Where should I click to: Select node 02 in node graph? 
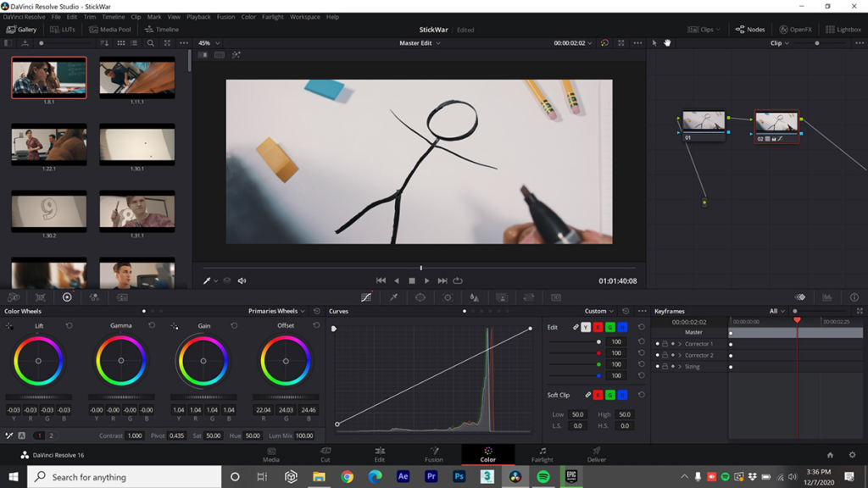pos(776,127)
